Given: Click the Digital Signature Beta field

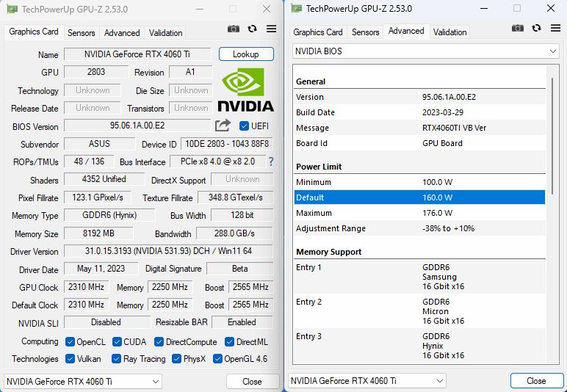Looking at the screenshot, I should [x=239, y=269].
